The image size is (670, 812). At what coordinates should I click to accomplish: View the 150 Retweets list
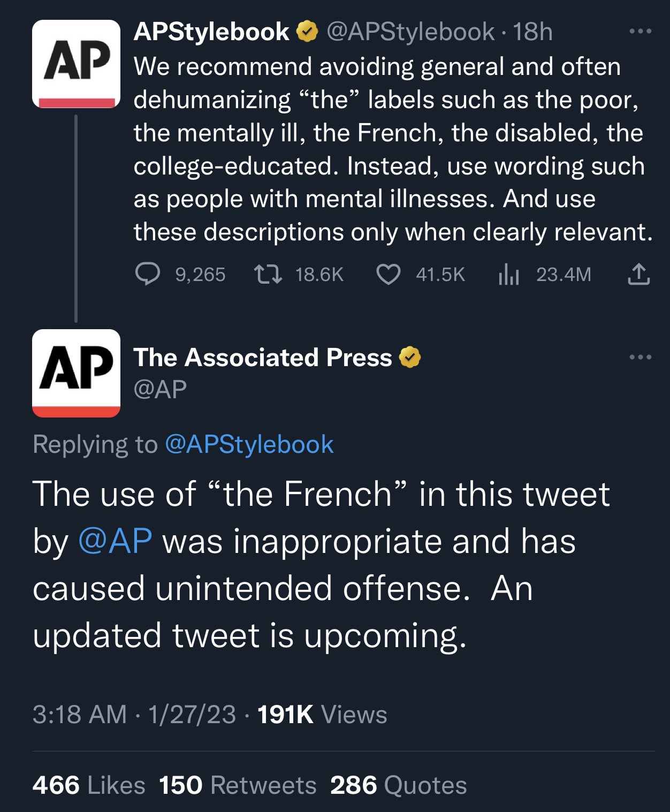[238, 785]
